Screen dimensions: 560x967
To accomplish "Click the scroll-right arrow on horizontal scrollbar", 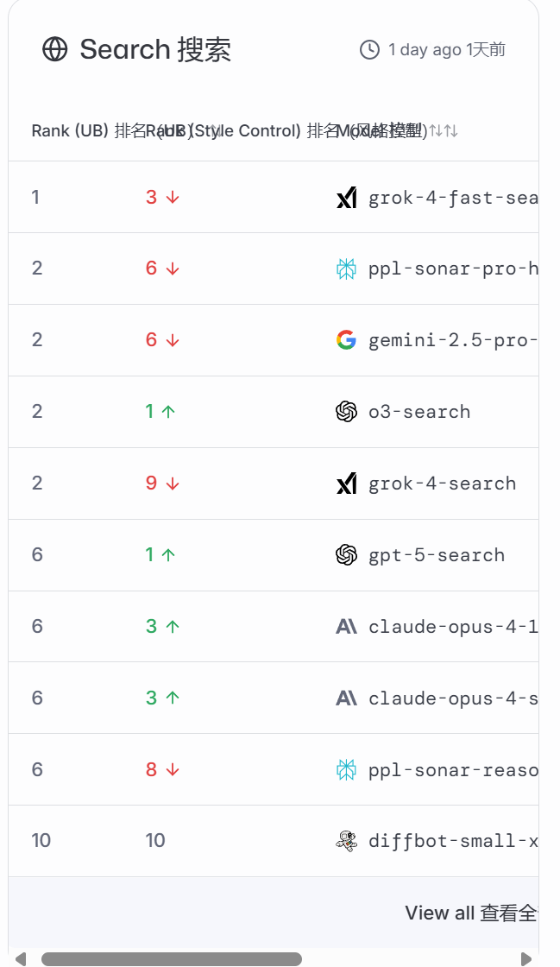I will pyautogui.click(x=526, y=959).
